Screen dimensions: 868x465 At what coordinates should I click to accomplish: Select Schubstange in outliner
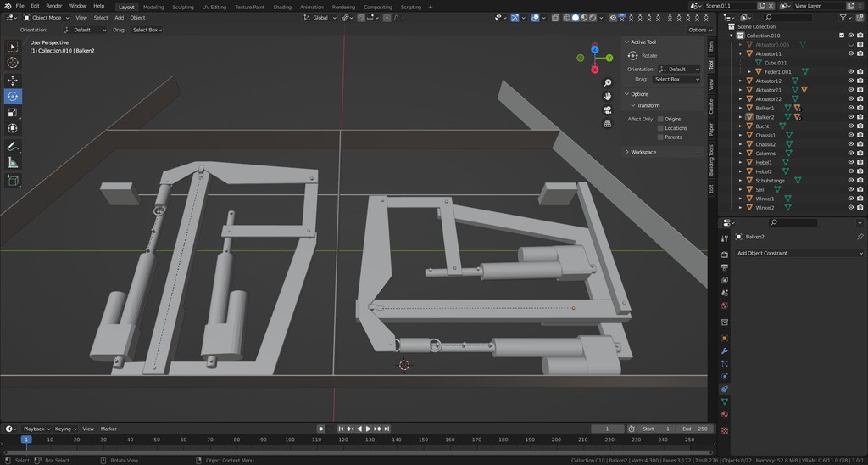(770, 181)
